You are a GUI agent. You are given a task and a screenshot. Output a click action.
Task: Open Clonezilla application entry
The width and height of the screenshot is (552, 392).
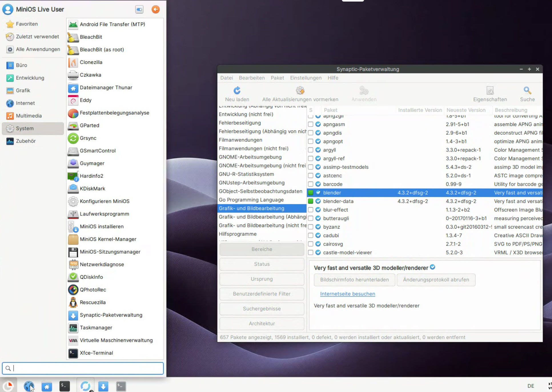91,62
